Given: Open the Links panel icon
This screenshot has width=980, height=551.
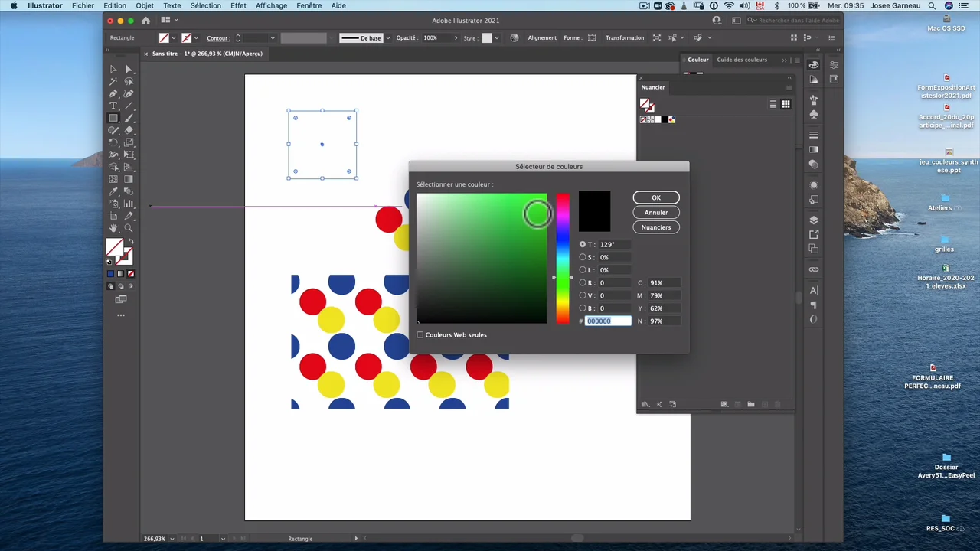Looking at the screenshot, I should pos(814,269).
